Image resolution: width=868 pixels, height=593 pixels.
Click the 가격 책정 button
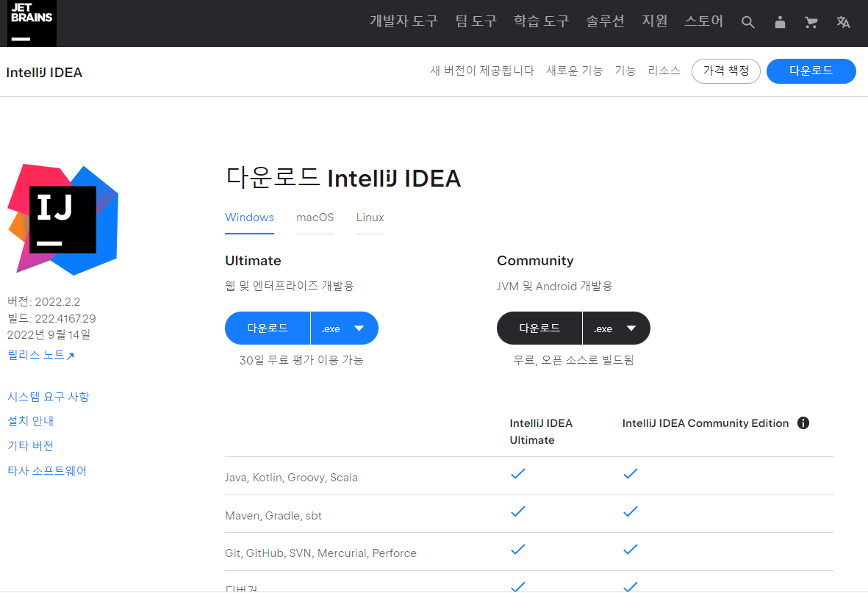point(725,71)
